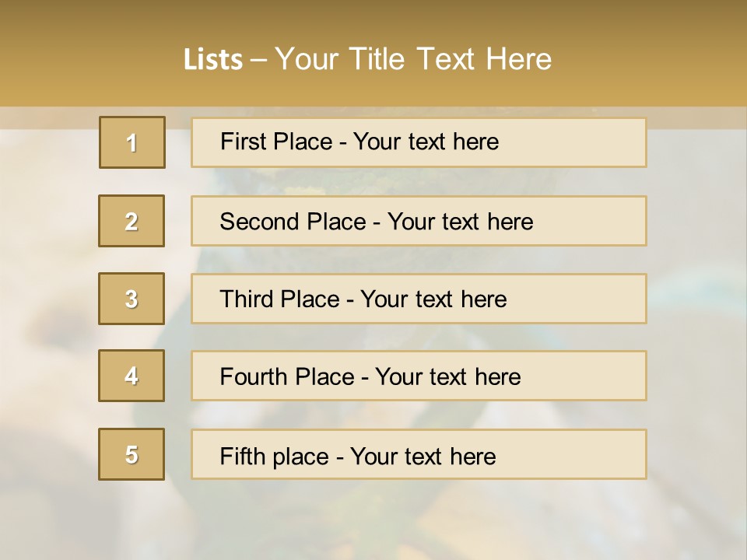Click the number 1 box
Image resolution: width=747 pixels, height=560 pixels.
132,142
